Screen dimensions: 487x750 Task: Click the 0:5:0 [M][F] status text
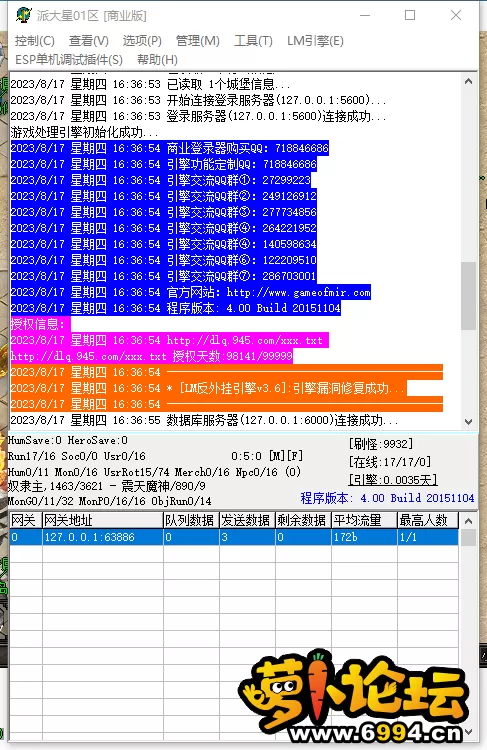[267, 456]
